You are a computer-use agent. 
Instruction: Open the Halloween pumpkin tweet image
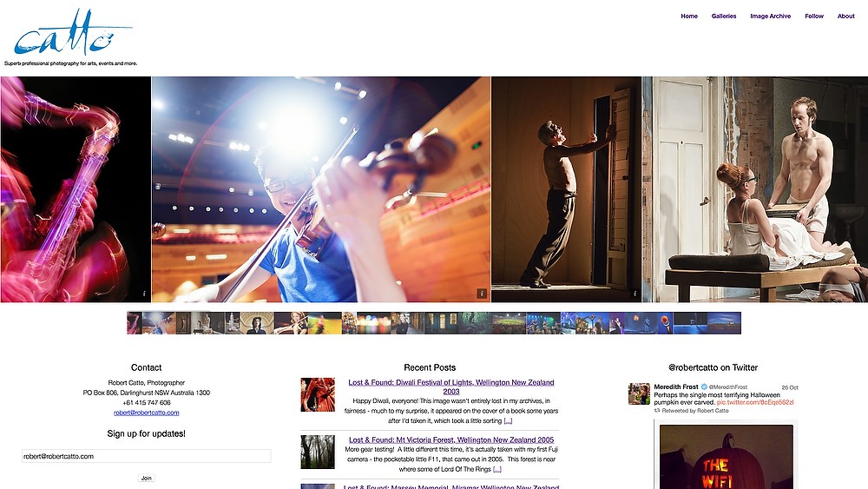point(727,457)
